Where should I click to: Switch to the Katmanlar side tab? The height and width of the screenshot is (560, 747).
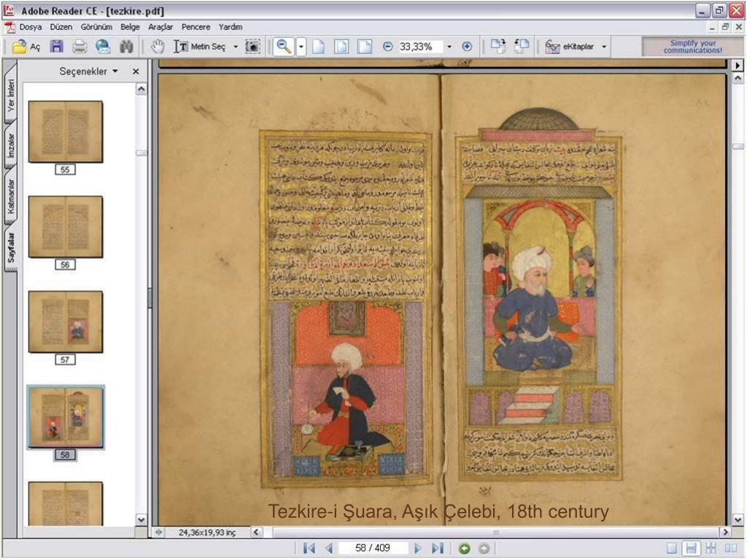[10, 196]
